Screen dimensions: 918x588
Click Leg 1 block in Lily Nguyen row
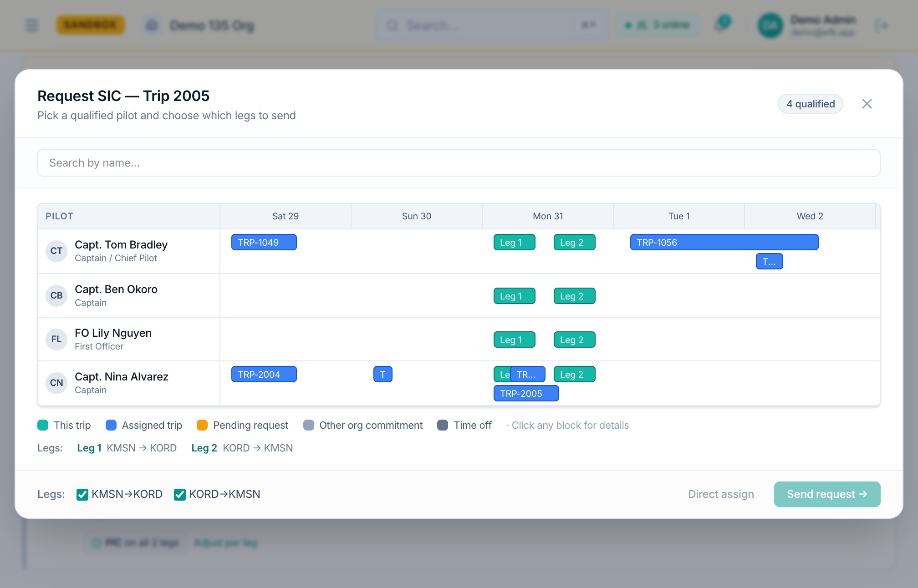coord(515,340)
